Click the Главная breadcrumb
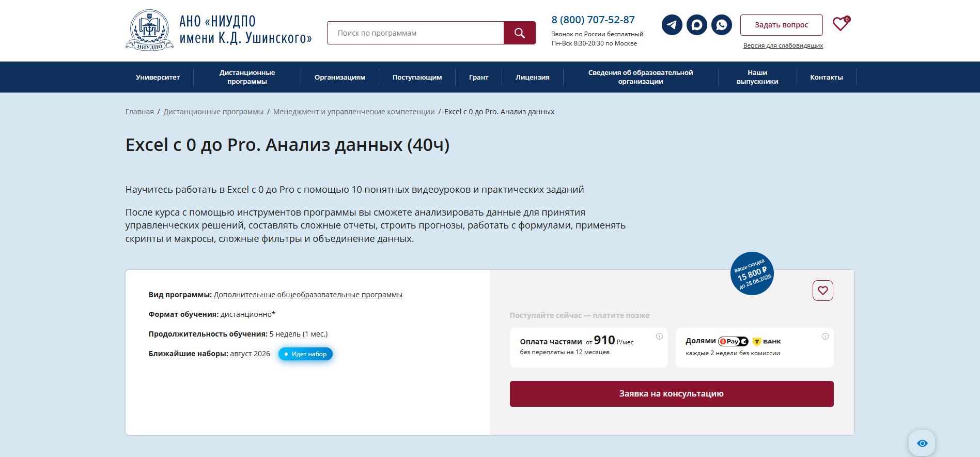 pos(139,112)
